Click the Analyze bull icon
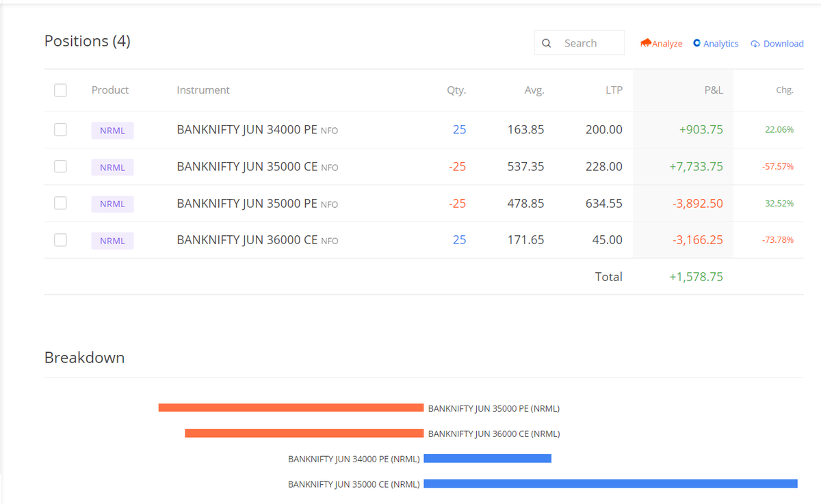Viewport: 821px width, 504px height. click(645, 43)
